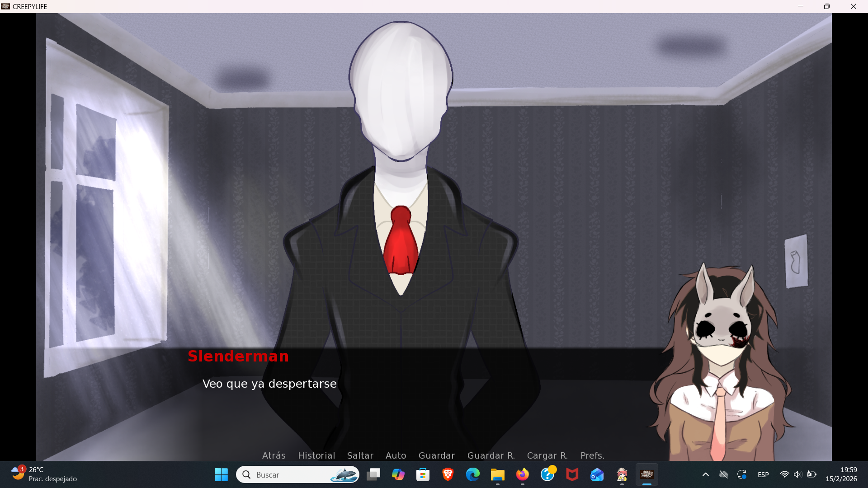This screenshot has height=488, width=868.
Task: Open McAfee from the taskbar
Action: pyautogui.click(x=572, y=474)
